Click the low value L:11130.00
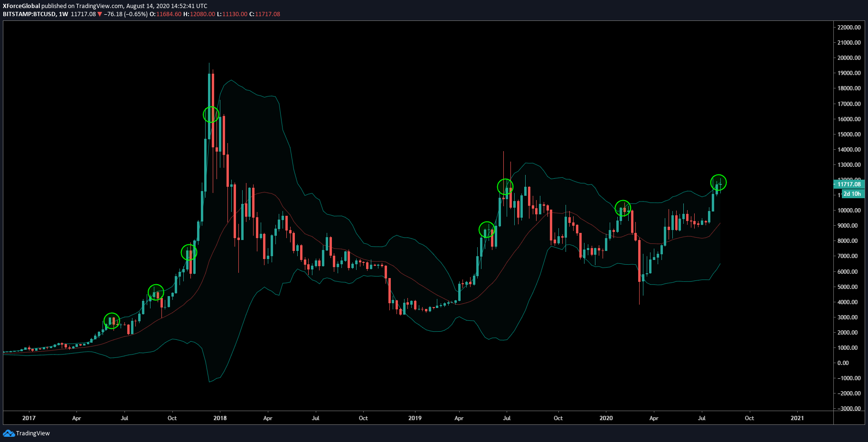This screenshot has height=442, width=868. tap(232, 14)
